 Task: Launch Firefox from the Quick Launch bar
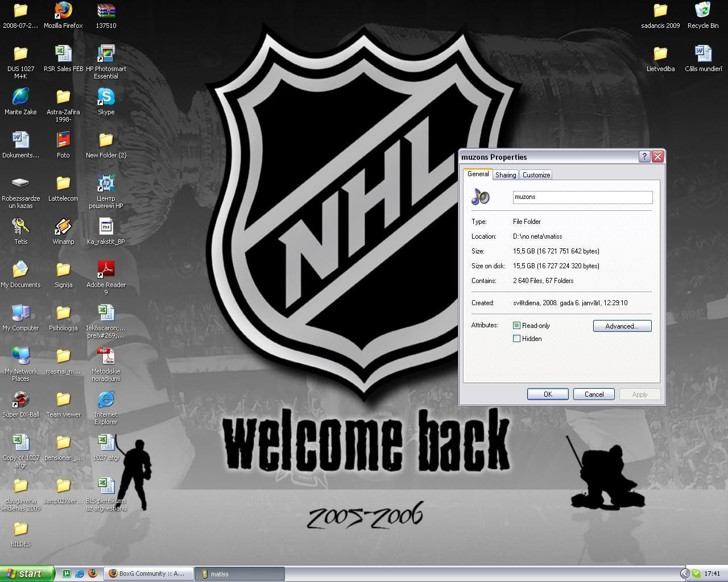click(x=93, y=574)
